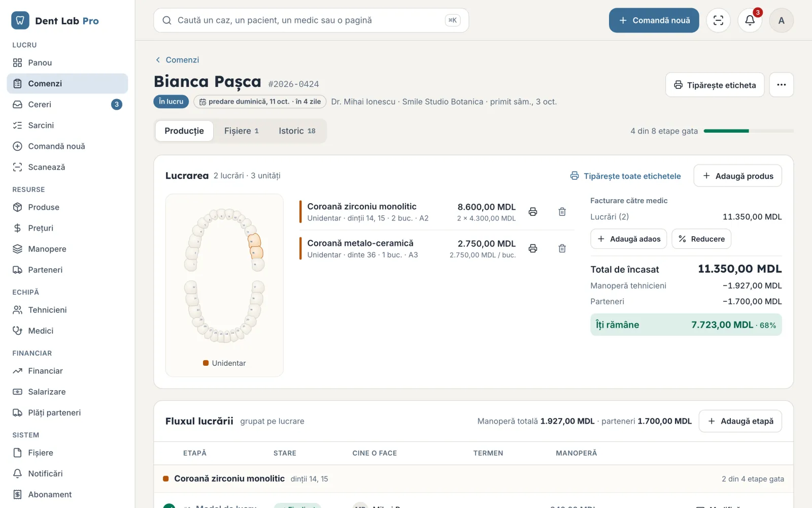Click the stage progress bar

click(749, 131)
